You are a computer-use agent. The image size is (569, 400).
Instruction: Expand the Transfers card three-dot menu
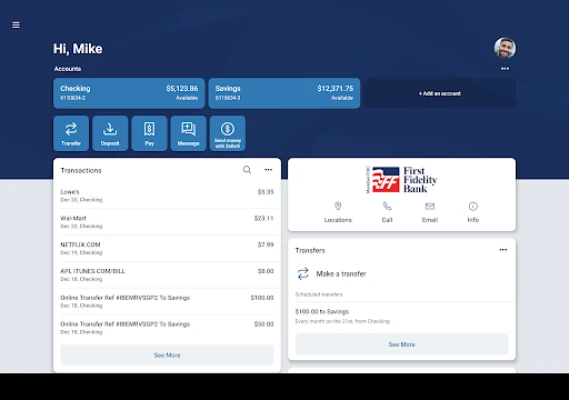(503, 250)
